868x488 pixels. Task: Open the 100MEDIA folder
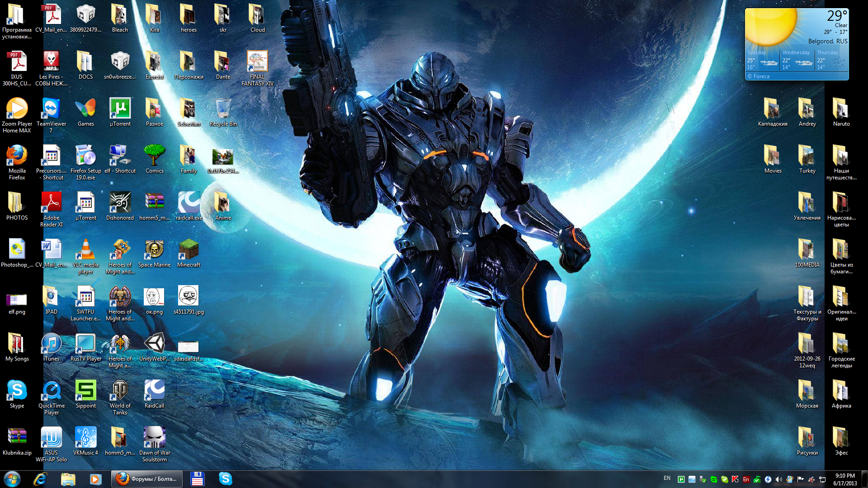coord(807,249)
